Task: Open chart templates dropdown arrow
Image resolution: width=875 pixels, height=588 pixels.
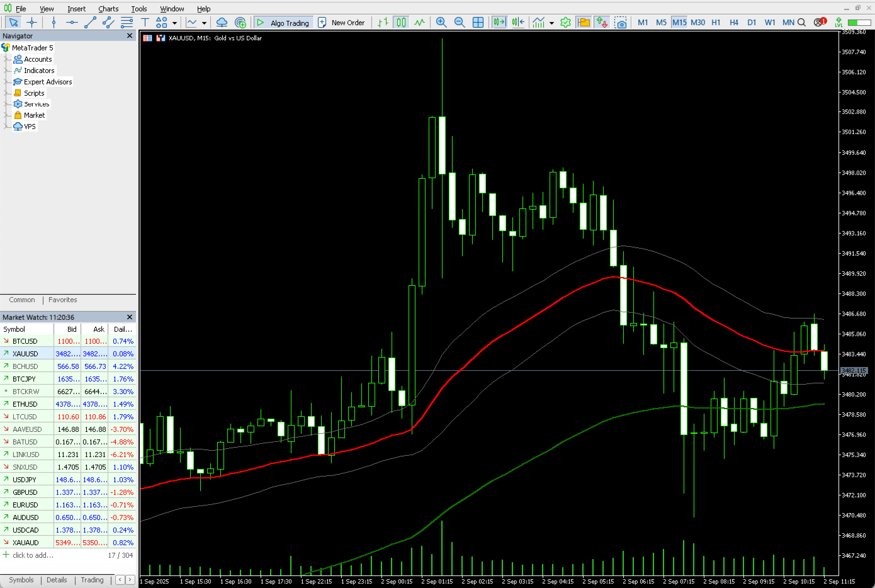Action: coord(204,23)
